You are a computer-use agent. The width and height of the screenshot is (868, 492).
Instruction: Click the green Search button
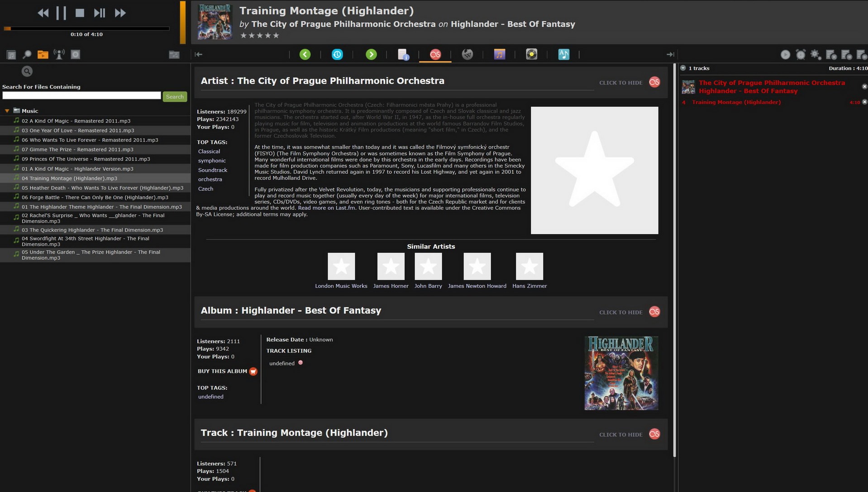[x=175, y=96]
